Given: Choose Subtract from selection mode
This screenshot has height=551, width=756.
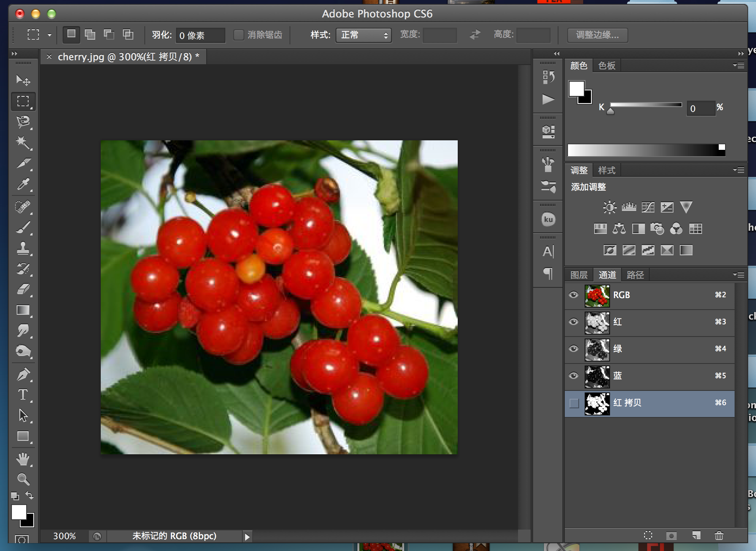Looking at the screenshot, I should 109,34.
